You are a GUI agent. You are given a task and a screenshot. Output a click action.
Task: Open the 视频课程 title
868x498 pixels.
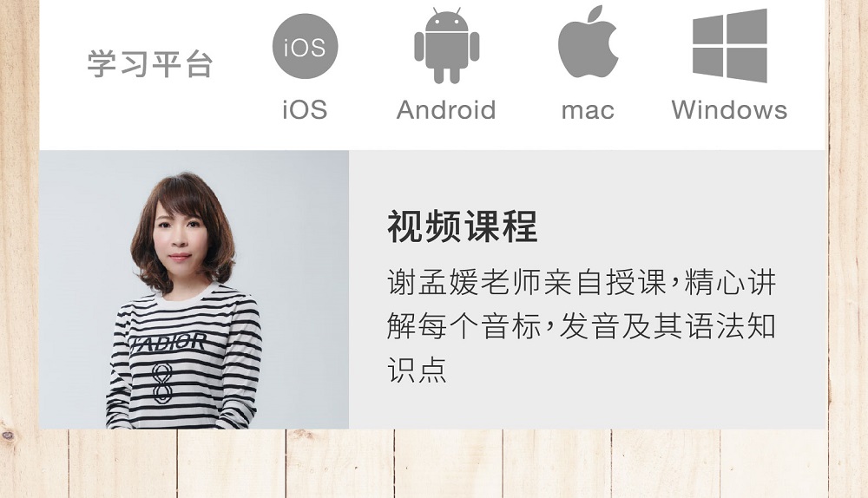463,226
